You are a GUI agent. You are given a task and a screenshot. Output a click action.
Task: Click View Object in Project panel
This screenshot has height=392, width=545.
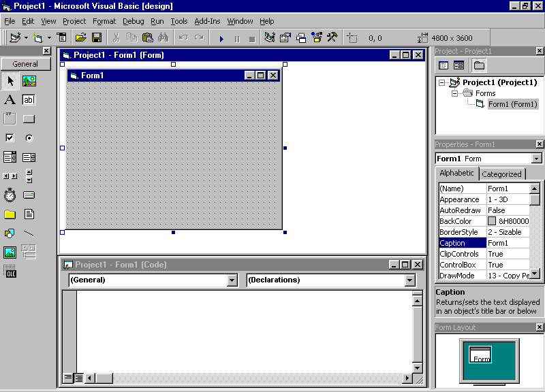click(x=458, y=65)
